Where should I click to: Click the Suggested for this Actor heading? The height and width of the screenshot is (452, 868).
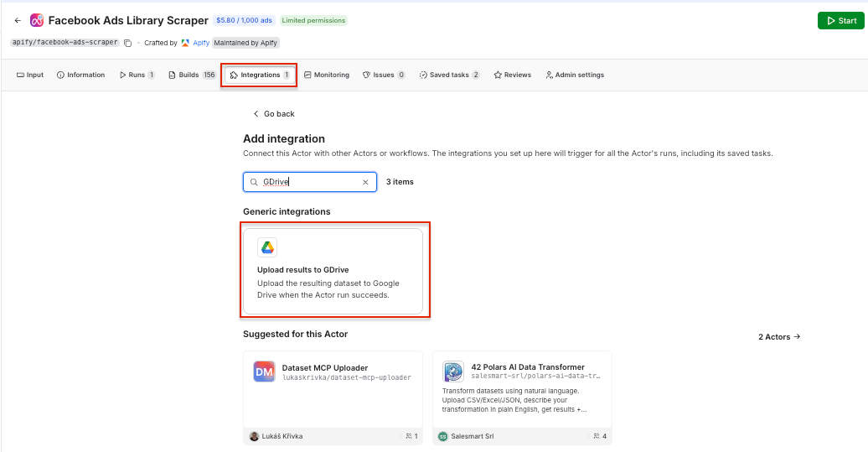296,334
